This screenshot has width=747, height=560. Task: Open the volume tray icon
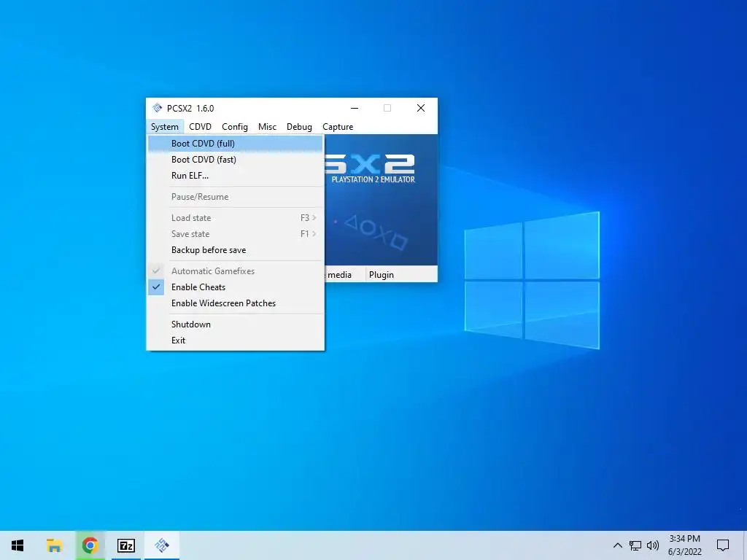tap(653, 545)
